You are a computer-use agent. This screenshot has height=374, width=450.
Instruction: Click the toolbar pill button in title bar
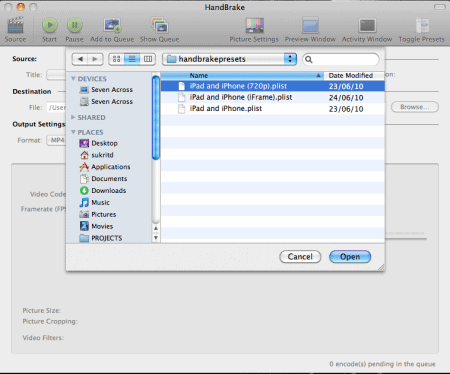(x=440, y=7)
